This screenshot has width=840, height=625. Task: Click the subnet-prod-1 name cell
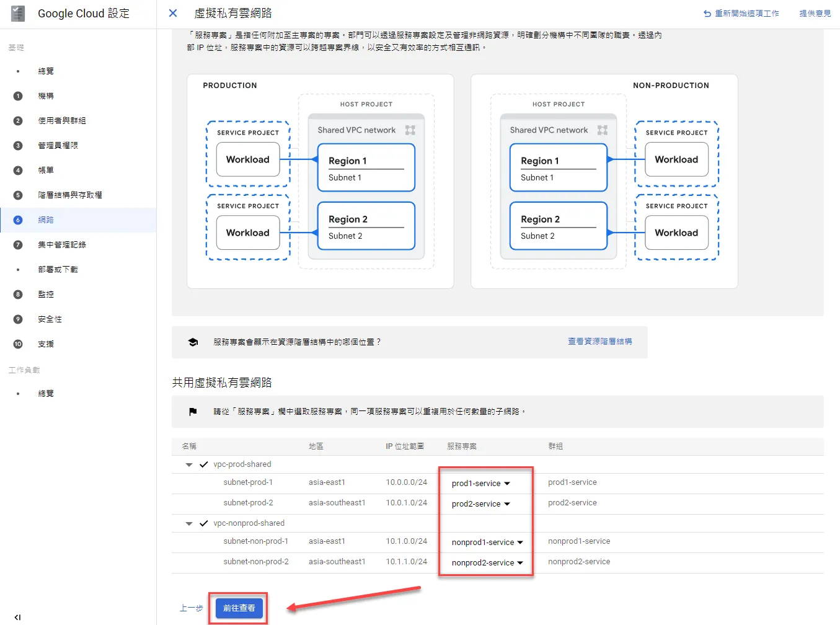coord(248,482)
